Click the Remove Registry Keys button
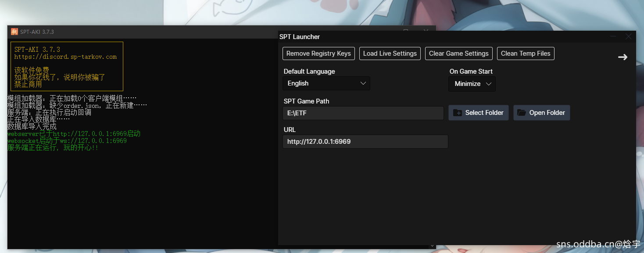The width and height of the screenshot is (644, 253). (318, 53)
